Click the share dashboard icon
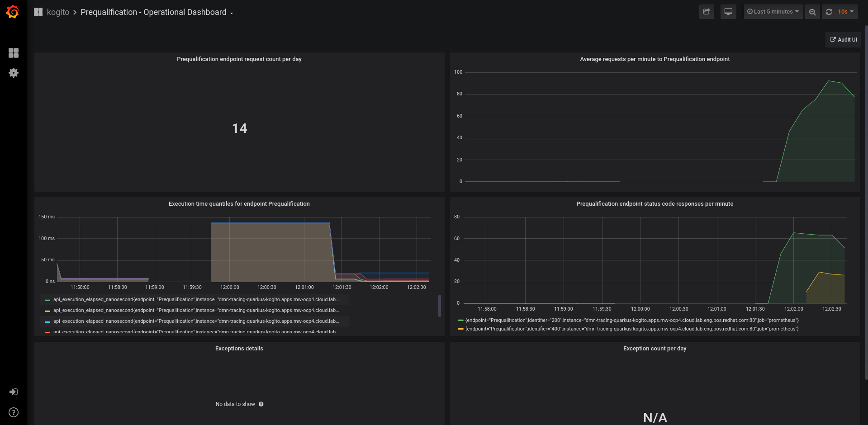 coord(706,12)
